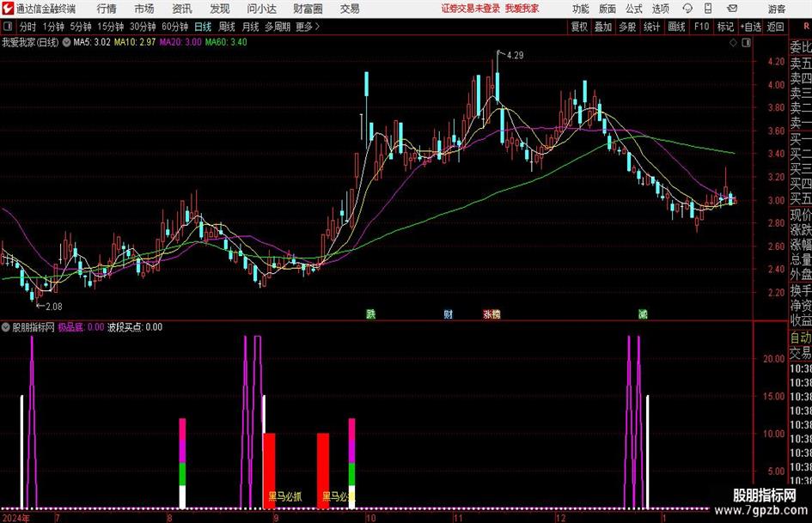Image resolution: width=812 pixels, height=523 pixels.
Task: Open the 功能 menu
Action: coord(581,9)
